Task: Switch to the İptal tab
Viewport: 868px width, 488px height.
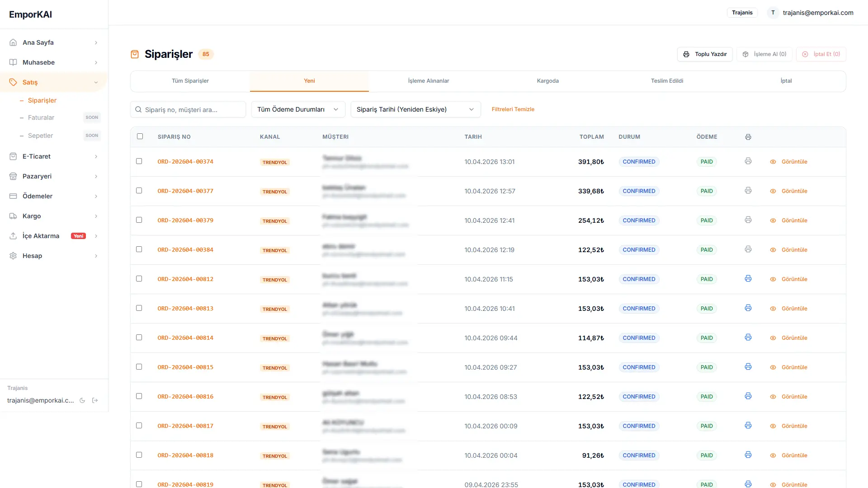Action: point(786,81)
